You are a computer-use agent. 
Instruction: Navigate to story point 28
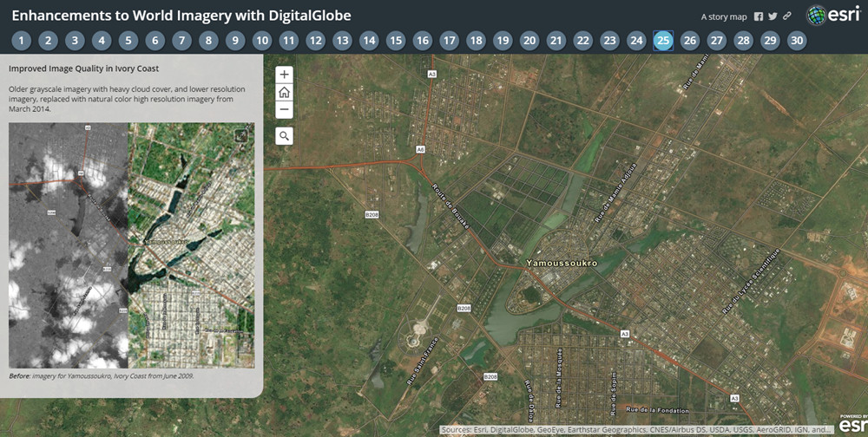pyautogui.click(x=744, y=41)
